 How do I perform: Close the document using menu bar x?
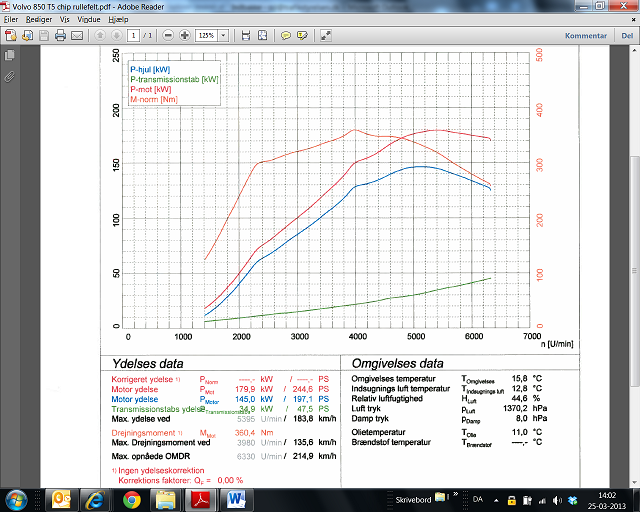point(634,20)
